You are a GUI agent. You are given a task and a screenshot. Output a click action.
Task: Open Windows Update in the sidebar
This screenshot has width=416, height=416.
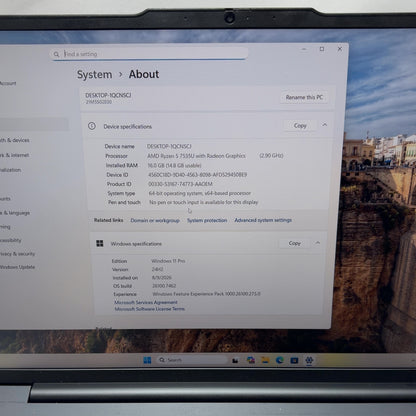17,267
